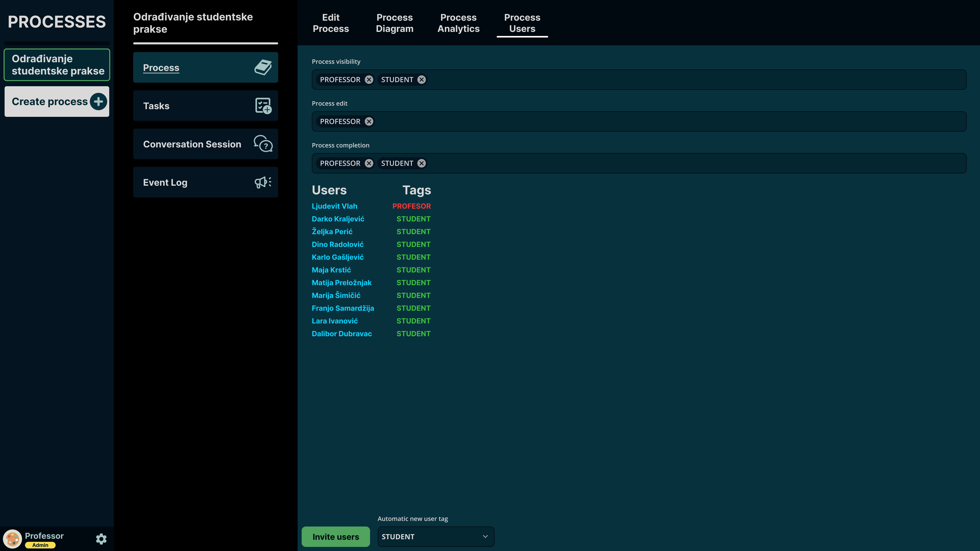The image size is (980, 551).
Task: Select Odrađivanje studentske prakse in sidebar
Action: tap(57, 65)
